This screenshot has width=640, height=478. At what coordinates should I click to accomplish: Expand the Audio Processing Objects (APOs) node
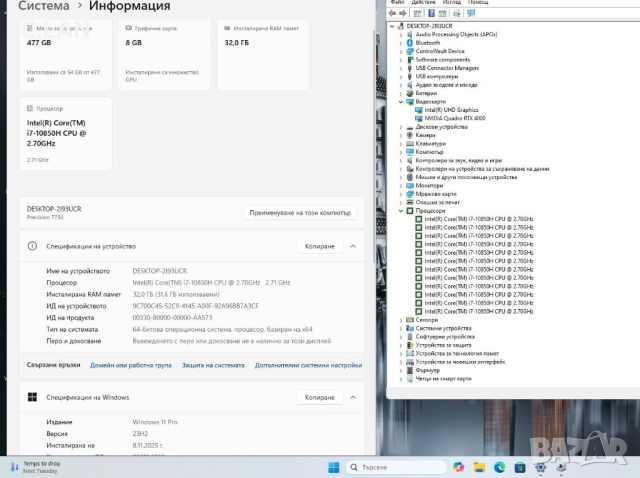click(x=400, y=35)
